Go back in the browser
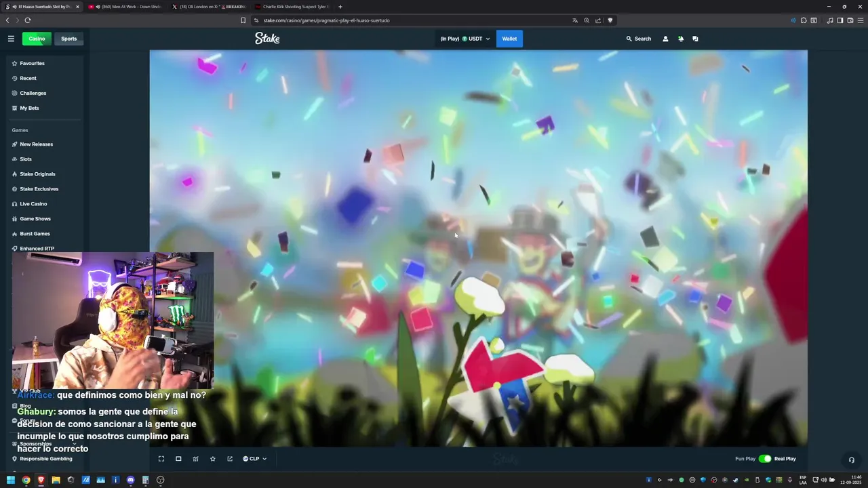This screenshot has width=868, height=488. (7, 20)
